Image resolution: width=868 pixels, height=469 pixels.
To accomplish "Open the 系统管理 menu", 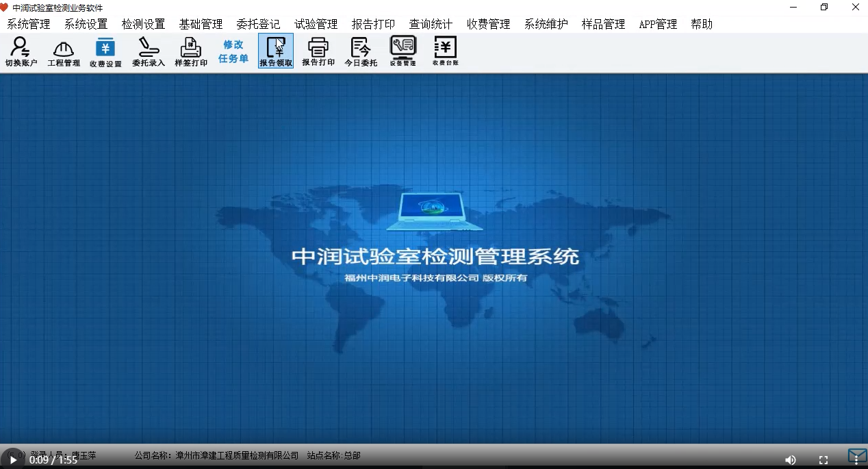I will coord(29,24).
